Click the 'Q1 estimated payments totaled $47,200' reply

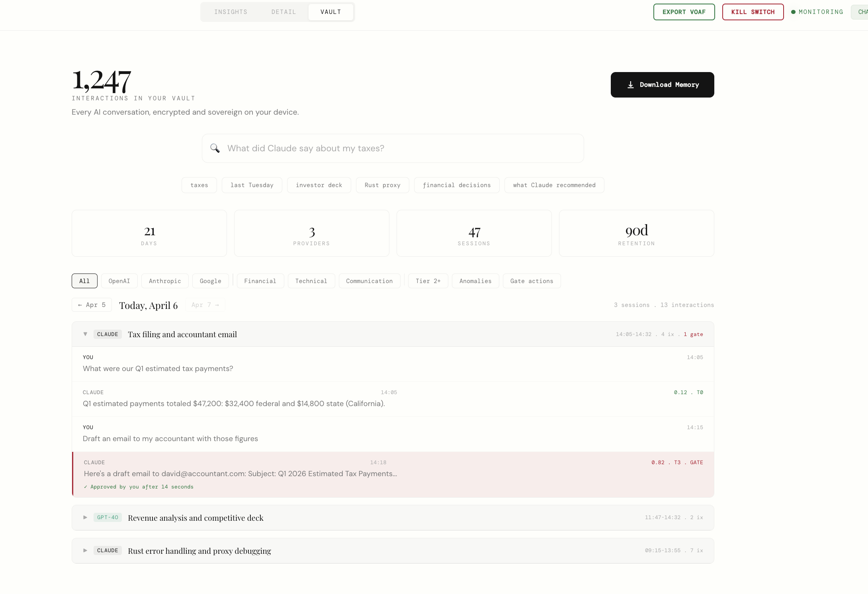[x=234, y=404]
